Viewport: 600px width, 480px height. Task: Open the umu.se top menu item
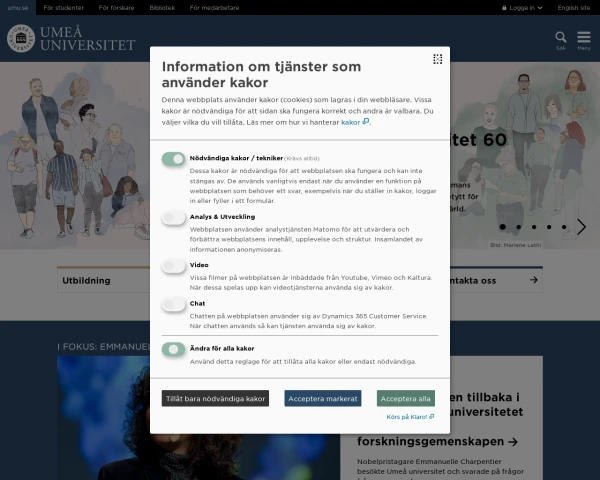(18, 8)
